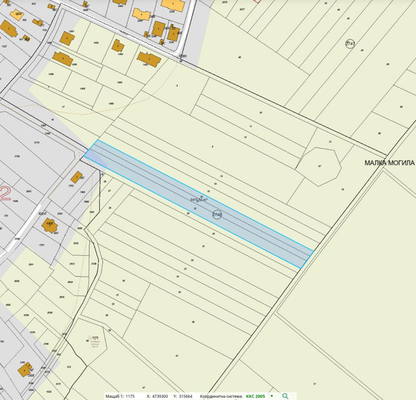The image size is (416, 400).
Task: Select the orange building at bottom-left corner
Action: click(x=25, y=370)
